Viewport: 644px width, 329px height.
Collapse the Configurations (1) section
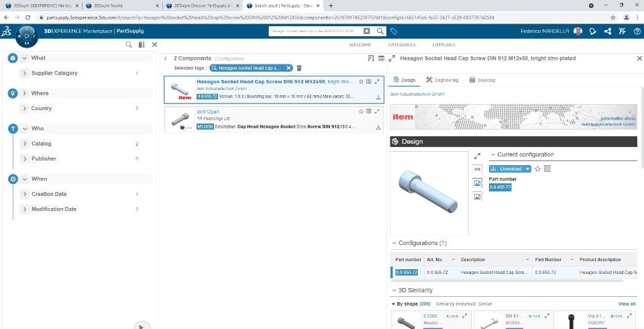point(394,243)
